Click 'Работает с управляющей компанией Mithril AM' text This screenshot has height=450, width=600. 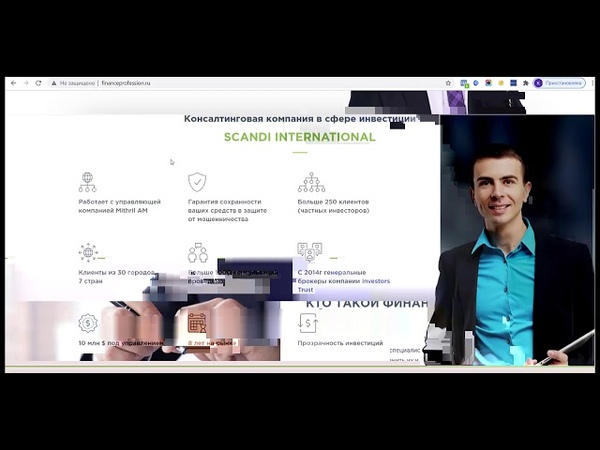pos(120,206)
